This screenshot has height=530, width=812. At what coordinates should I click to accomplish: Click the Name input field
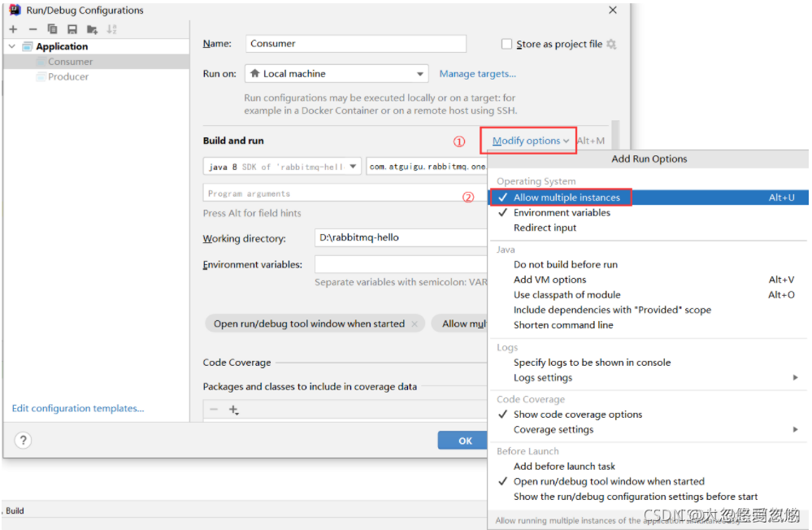(356, 44)
